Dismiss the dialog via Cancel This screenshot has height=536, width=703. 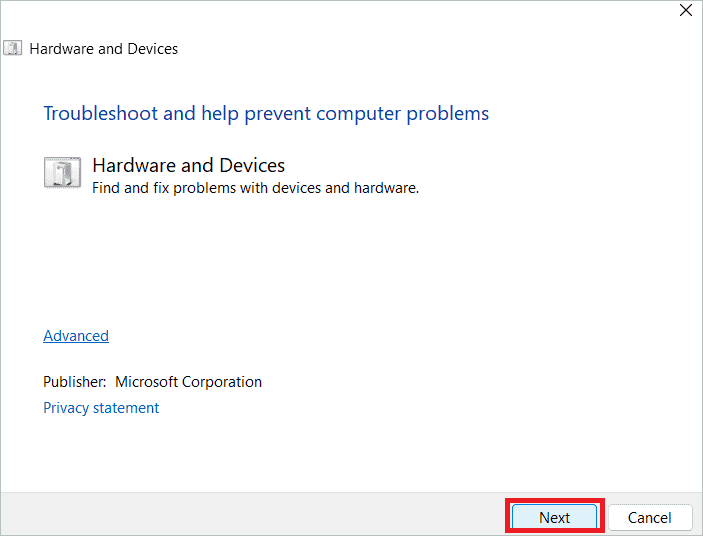click(649, 517)
